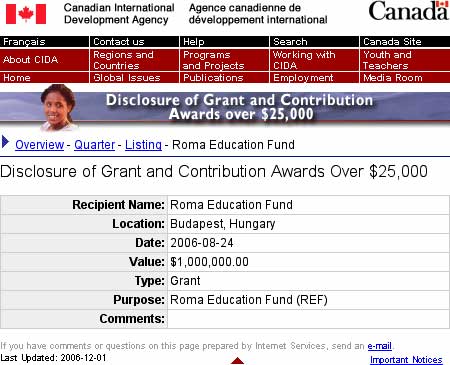450x365 pixels.
Task: Open Regions and Countries section
Action: (x=123, y=60)
